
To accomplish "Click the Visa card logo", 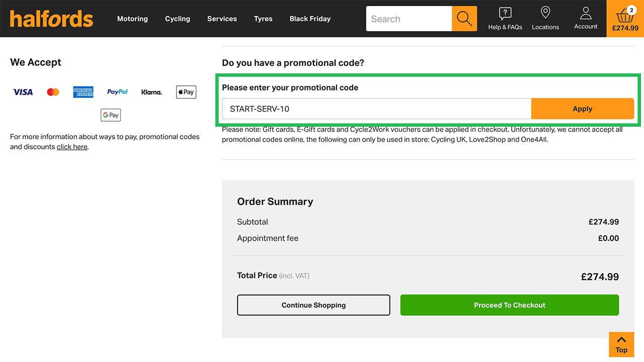I will (x=23, y=92).
